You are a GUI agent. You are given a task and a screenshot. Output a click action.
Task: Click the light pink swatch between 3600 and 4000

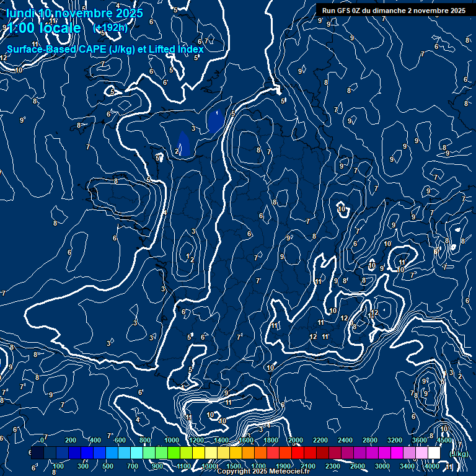(421, 452)
